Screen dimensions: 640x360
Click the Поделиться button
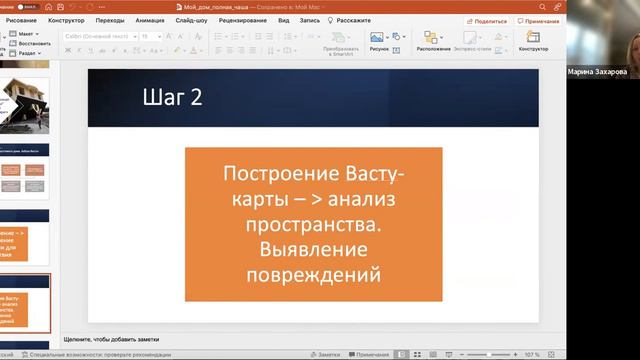pyautogui.click(x=487, y=21)
